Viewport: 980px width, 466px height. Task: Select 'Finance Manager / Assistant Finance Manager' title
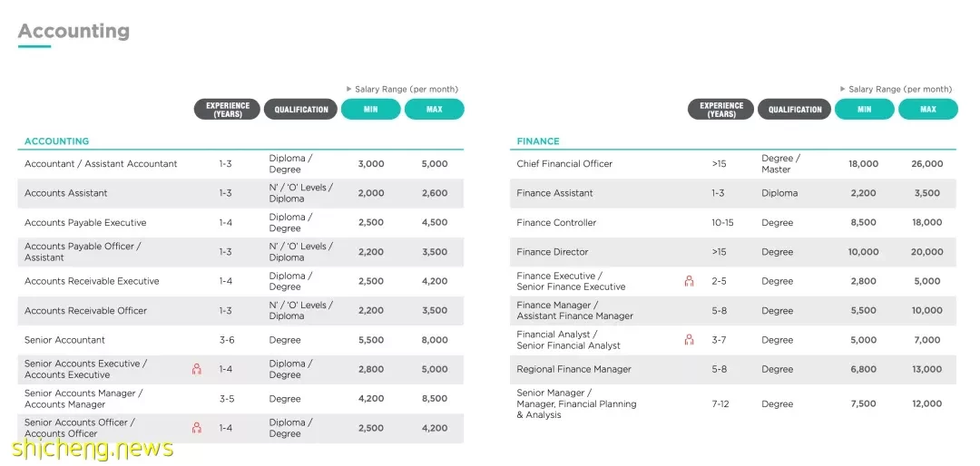(575, 310)
